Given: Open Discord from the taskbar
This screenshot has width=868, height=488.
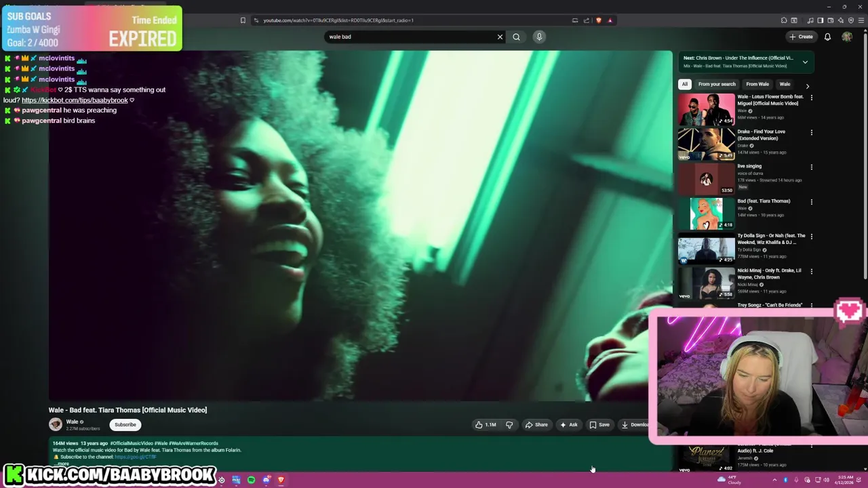Looking at the screenshot, I should 266,480.
